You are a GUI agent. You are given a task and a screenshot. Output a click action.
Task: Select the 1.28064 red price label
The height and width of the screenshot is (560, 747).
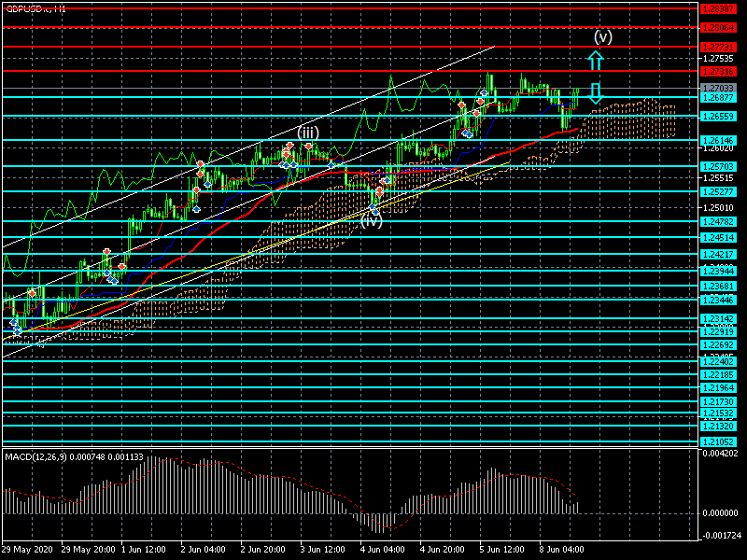[x=718, y=28]
